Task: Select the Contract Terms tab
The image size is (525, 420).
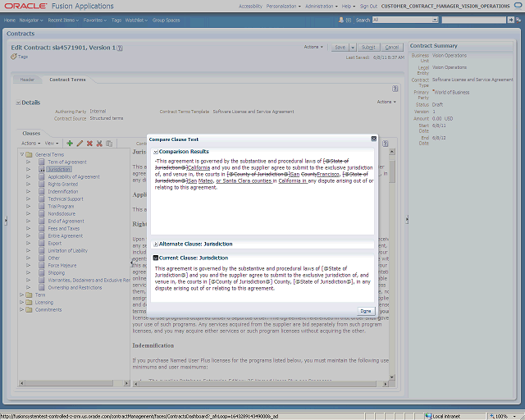Action: point(67,80)
